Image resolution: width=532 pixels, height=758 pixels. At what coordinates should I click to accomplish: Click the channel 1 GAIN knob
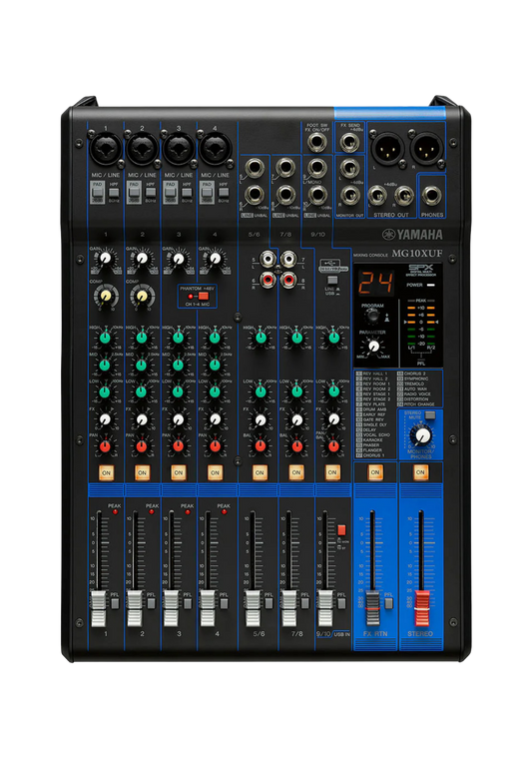pyautogui.click(x=106, y=259)
